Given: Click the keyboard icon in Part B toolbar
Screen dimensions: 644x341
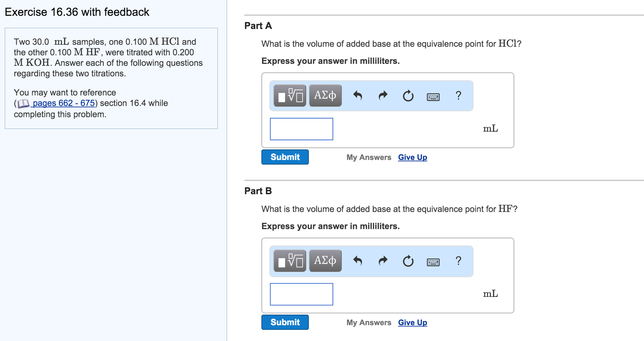Looking at the screenshot, I should tap(433, 261).
